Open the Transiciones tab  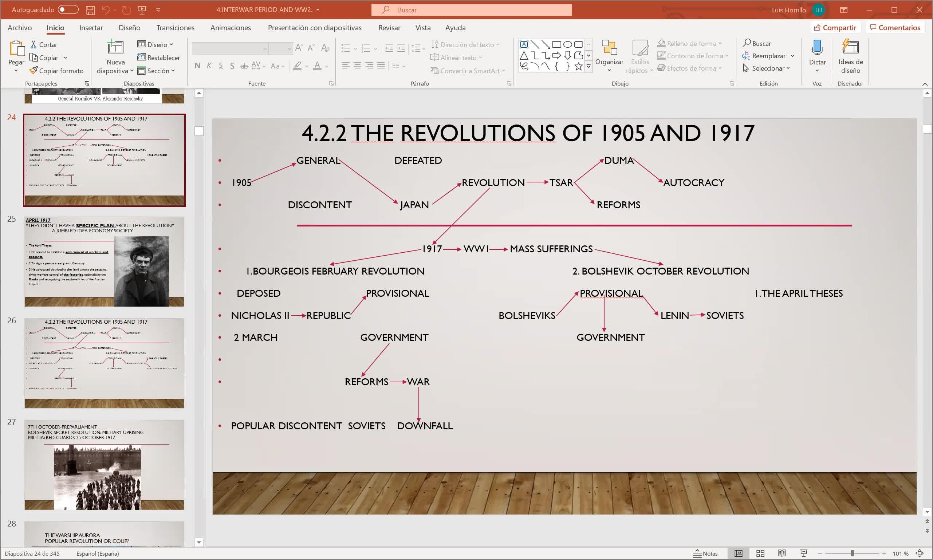click(x=175, y=28)
